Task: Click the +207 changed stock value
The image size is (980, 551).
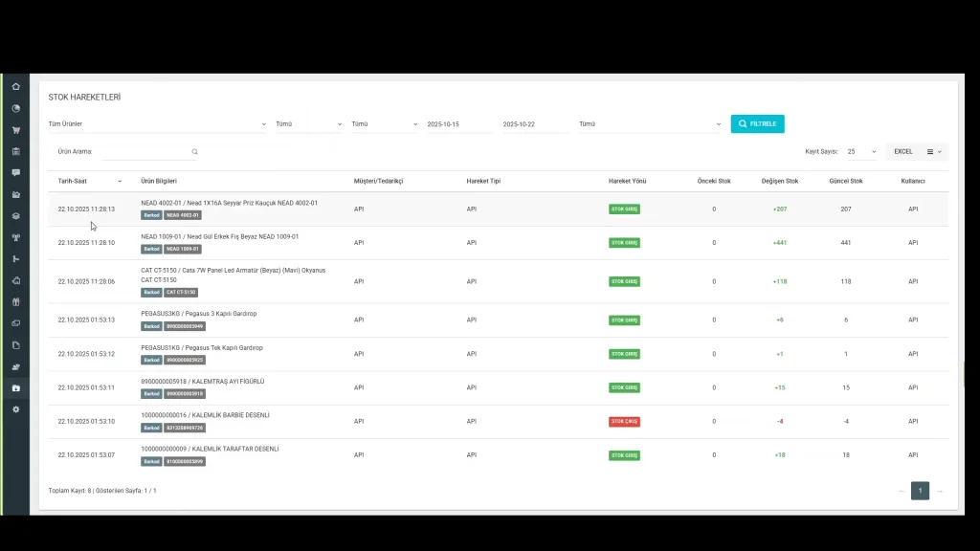Action: click(779, 209)
